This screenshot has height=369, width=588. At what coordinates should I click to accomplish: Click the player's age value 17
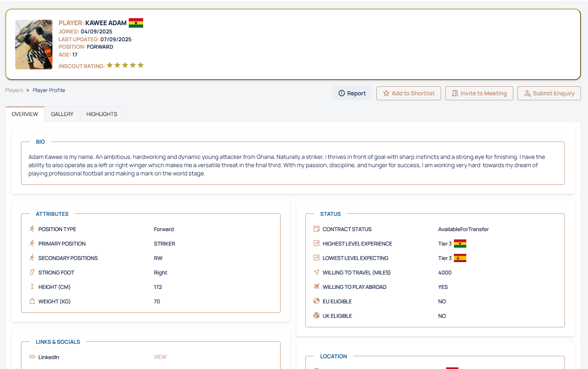(75, 54)
